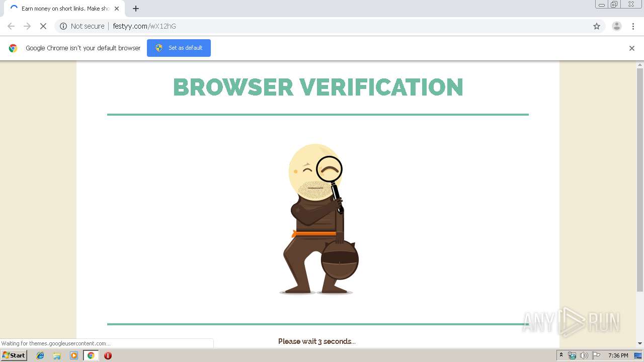Show hidden system tray icons

[561, 355]
